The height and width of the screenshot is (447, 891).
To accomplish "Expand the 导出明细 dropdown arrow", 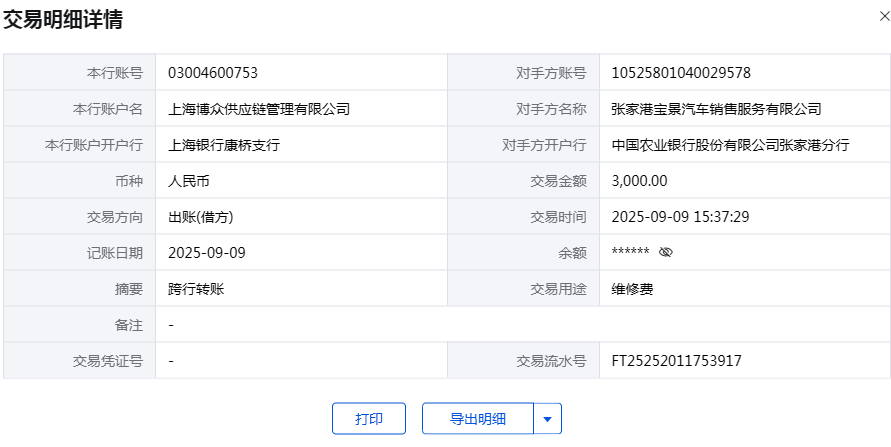I will pyautogui.click(x=547, y=419).
